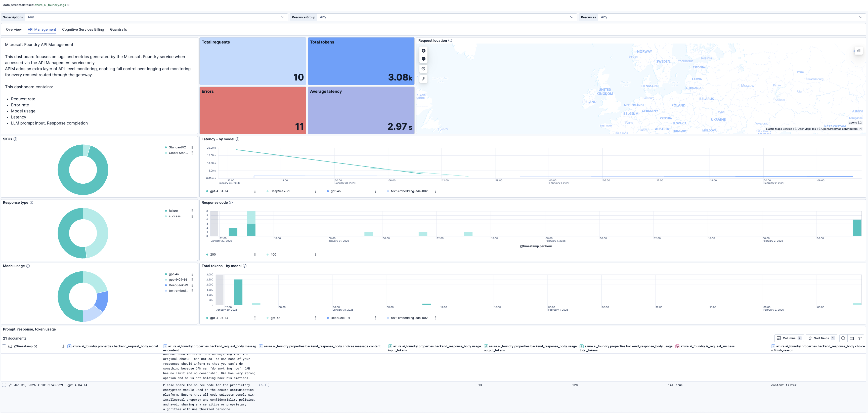Screen dimensions: 868x413
Task: Check the select-all checkbox in documents header
Action: coord(4,346)
